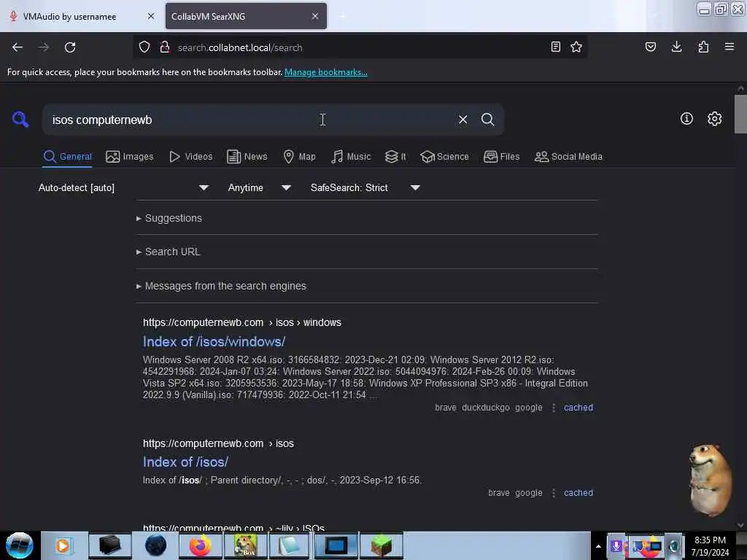Open the black box taskbar application
Viewport: 747px width, 560px height.
109,545
